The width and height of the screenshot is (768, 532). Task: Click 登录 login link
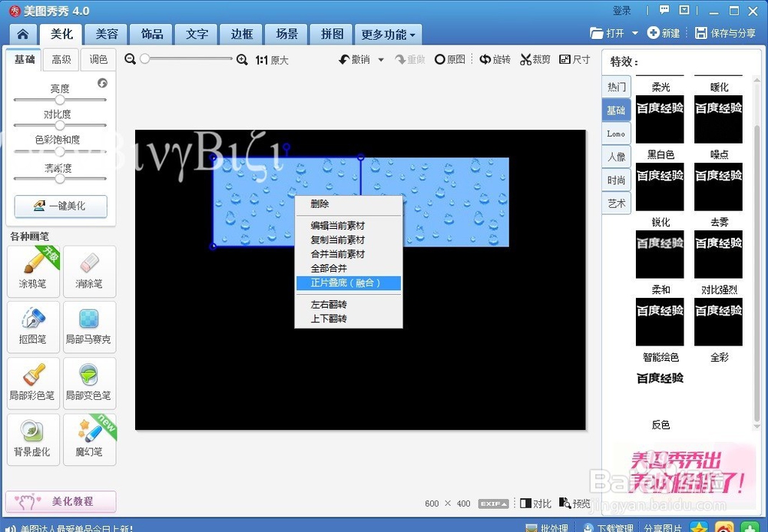point(621,10)
